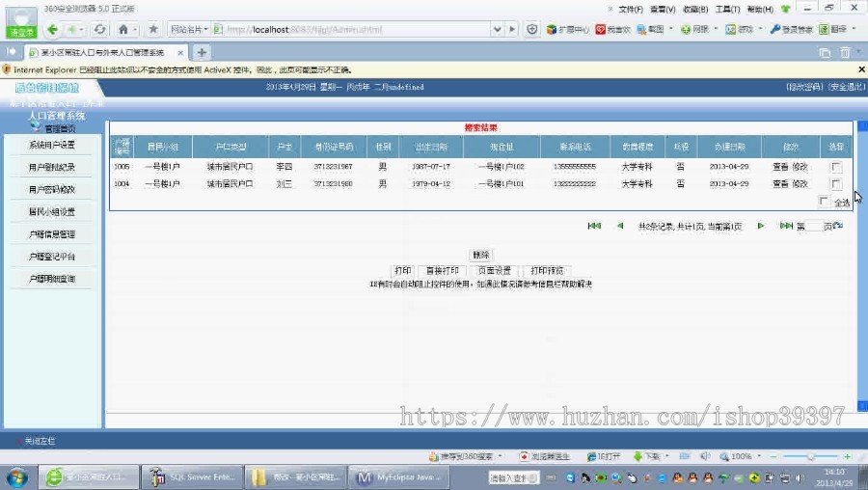Image resolution: width=868 pixels, height=490 pixels.
Task: Open the red heart 我喜欢 bookmark
Action: [x=612, y=29]
